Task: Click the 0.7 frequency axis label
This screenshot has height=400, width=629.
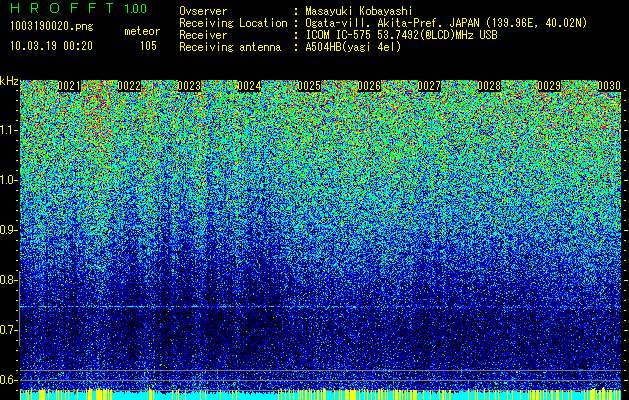Action: [8, 330]
